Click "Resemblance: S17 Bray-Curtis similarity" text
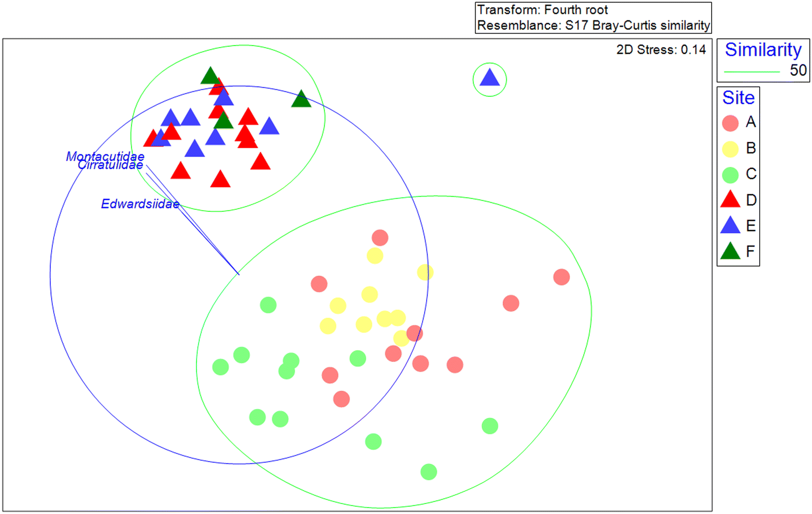This screenshot has width=812, height=514. tap(593, 25)
